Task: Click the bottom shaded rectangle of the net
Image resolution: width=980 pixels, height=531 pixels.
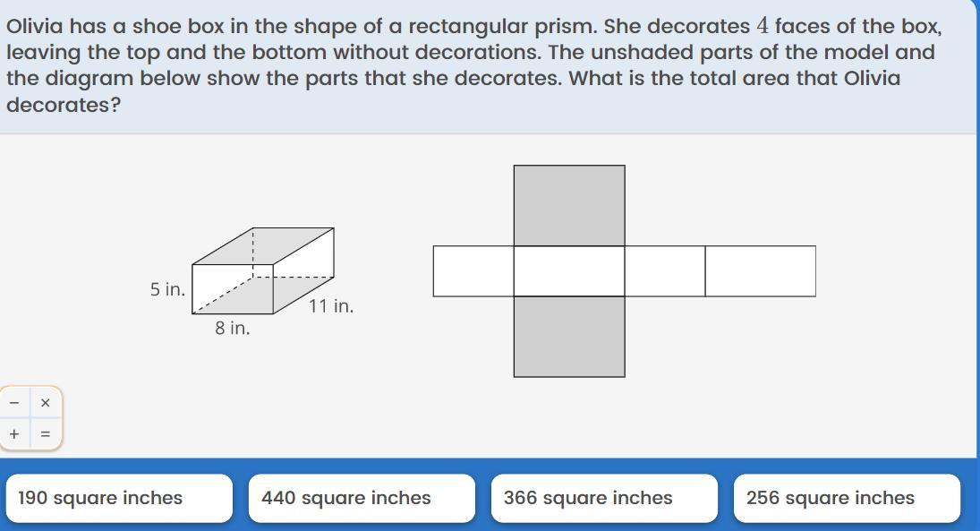Action: click(x=569, y=337)
